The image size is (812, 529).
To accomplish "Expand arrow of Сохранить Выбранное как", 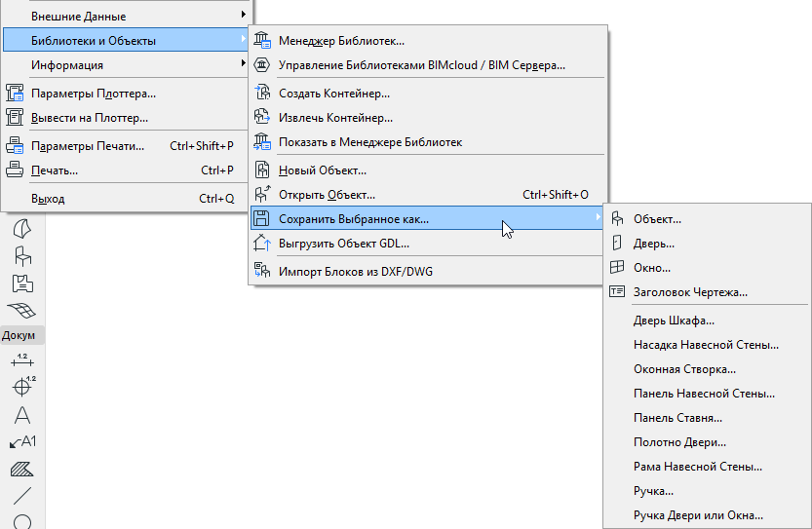I will pyautogui.click(x=598, y=218).
